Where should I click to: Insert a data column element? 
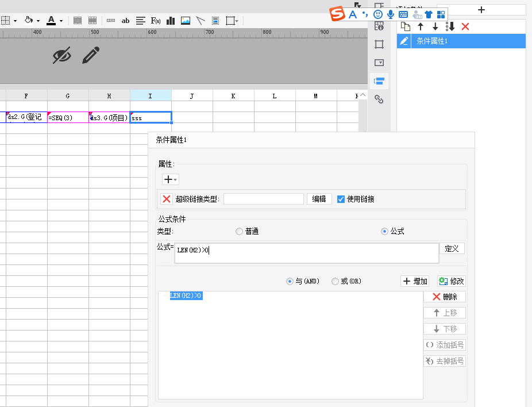(x=111, y=21)
